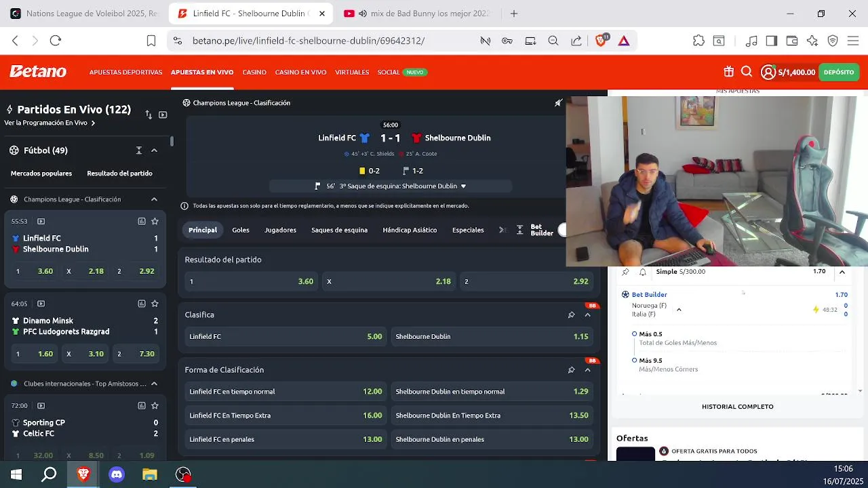868x488 pixels.
Task: Select draw X odds 2.18 in Resultado del partido
Action: pos(389,281)
